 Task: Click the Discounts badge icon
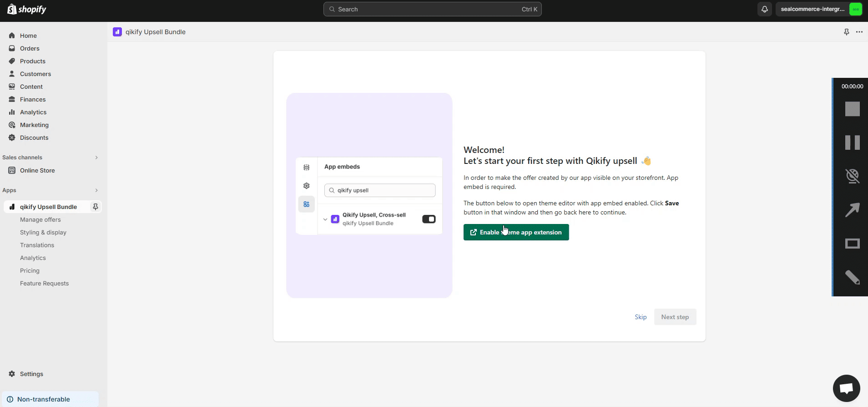click(x=12, y=137)
